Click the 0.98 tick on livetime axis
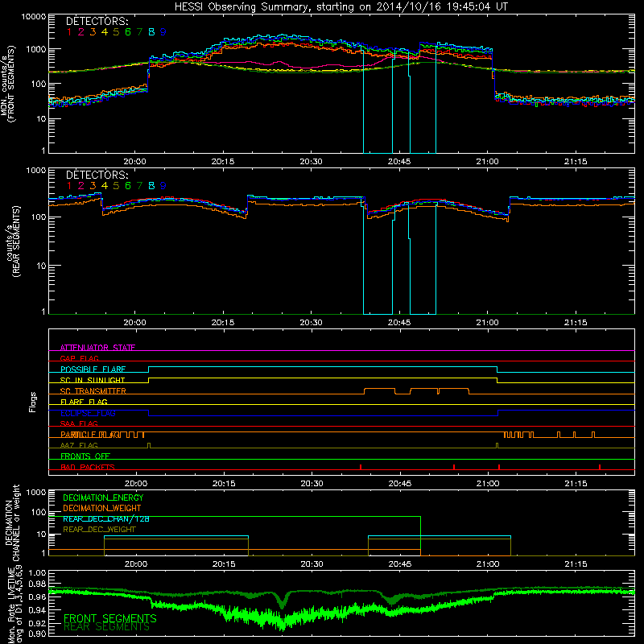 [x=38, y=584]
